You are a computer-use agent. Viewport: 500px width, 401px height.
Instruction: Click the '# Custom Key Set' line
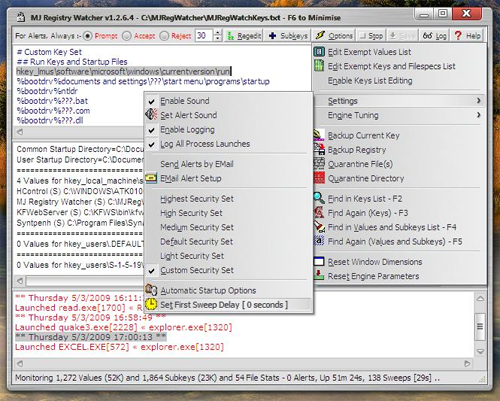49,52
